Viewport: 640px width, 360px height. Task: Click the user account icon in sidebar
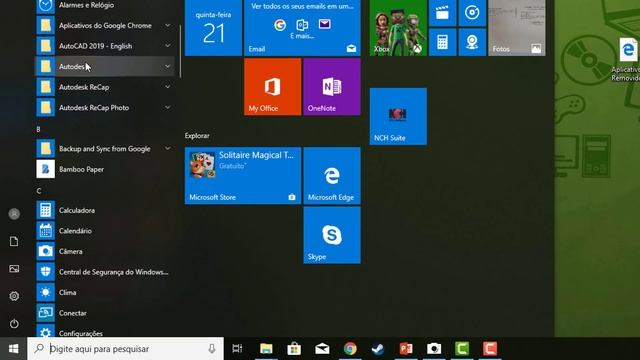click(x=14, y=214)
